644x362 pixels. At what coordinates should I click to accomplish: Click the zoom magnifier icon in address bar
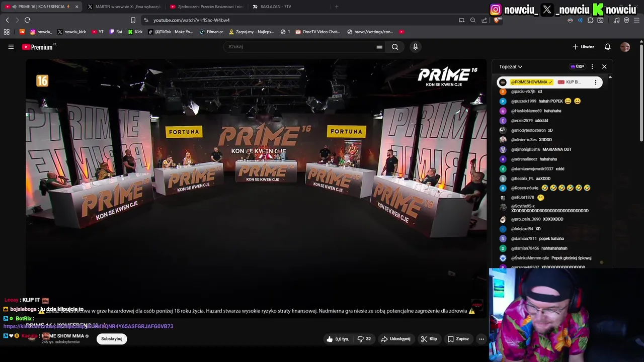[x=472, y=20]
